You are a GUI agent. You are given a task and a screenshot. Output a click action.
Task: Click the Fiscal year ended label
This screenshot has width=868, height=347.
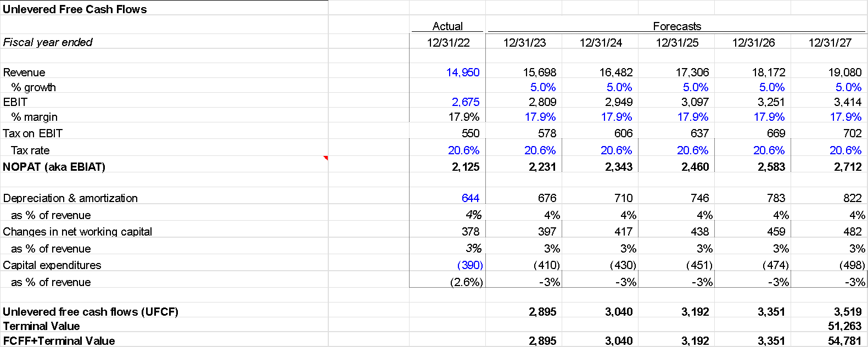[x=47, y=42]
